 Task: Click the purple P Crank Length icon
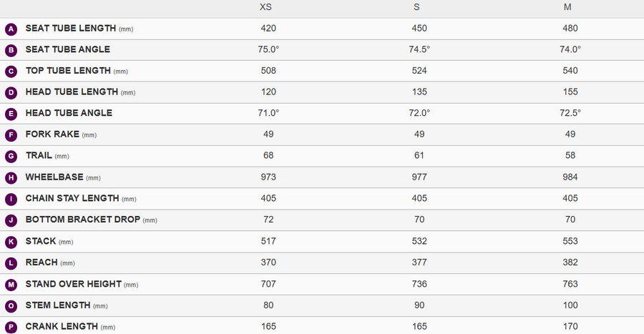(11, 328)
